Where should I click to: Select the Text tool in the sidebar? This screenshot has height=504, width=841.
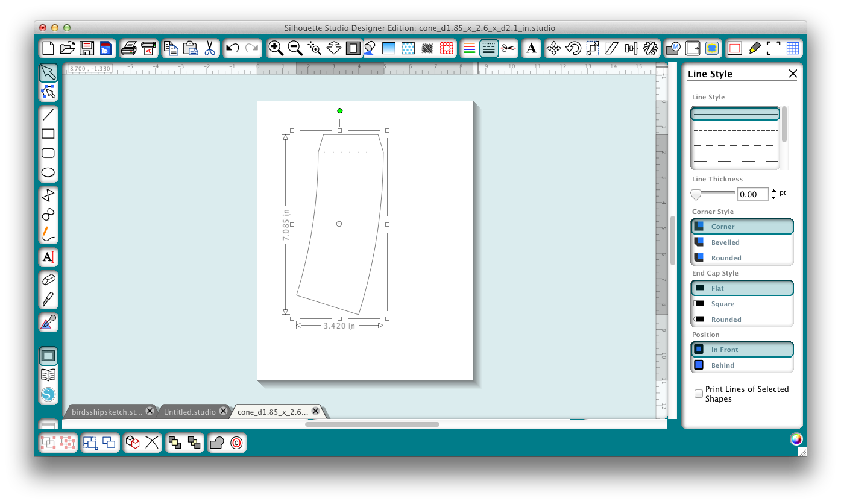coord(48,257)
